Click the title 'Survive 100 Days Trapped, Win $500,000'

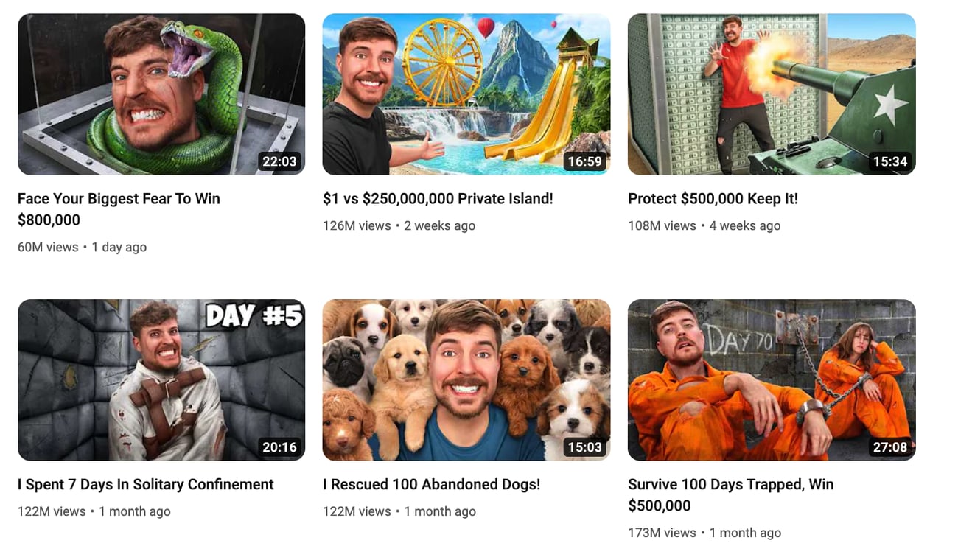pyautogui.click(x=731, y=495)
